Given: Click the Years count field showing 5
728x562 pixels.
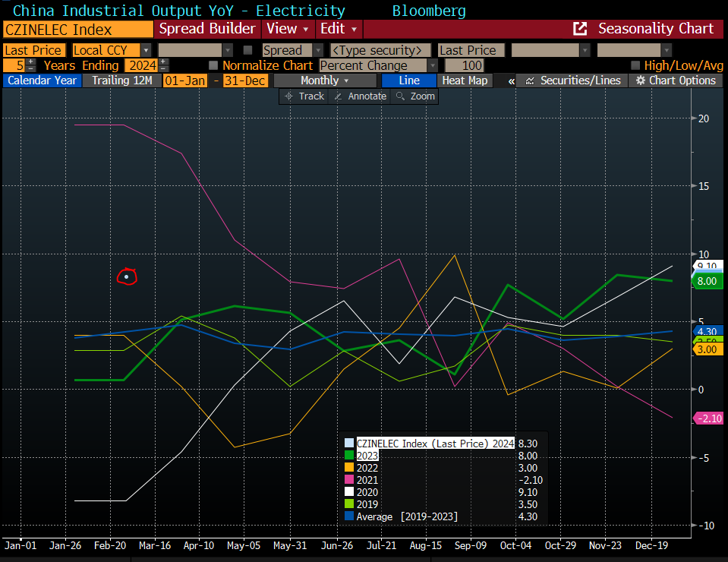Looking at the screenshot, I should pos(14,65).
